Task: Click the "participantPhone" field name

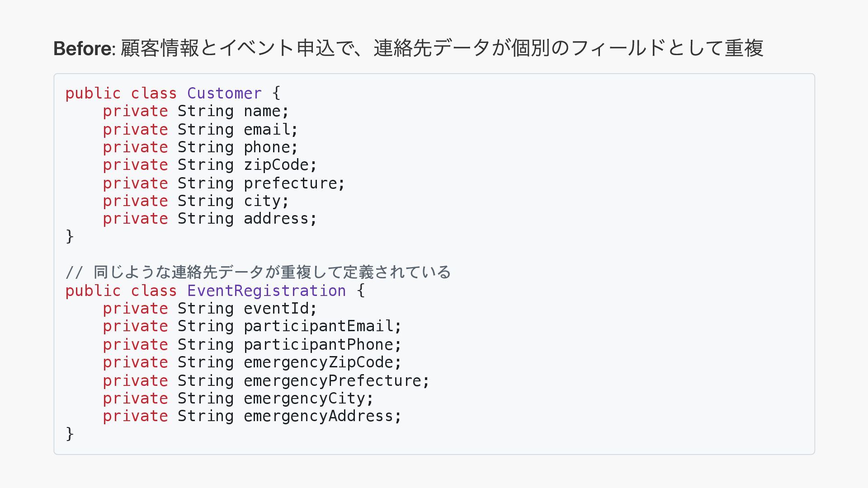Action: click(318, 345)
